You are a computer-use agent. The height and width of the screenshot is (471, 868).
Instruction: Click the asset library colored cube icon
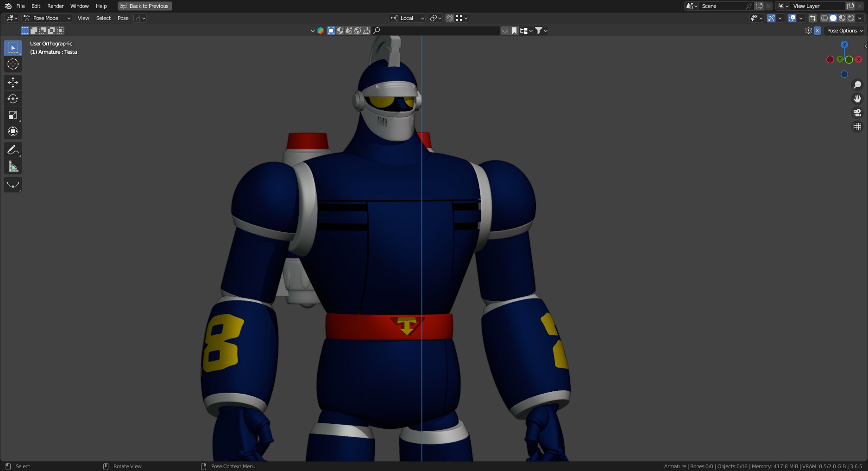(x=321, y=31)
